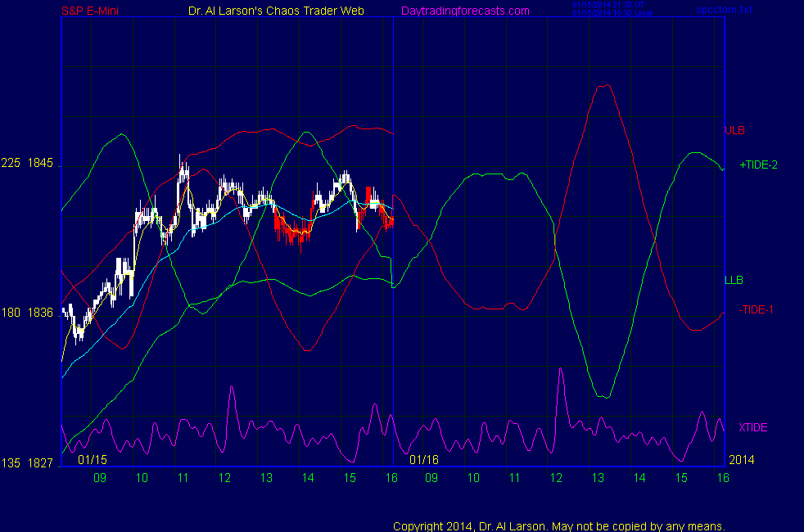
Task: Click the red ULB band label
Action: pos(734,131)
